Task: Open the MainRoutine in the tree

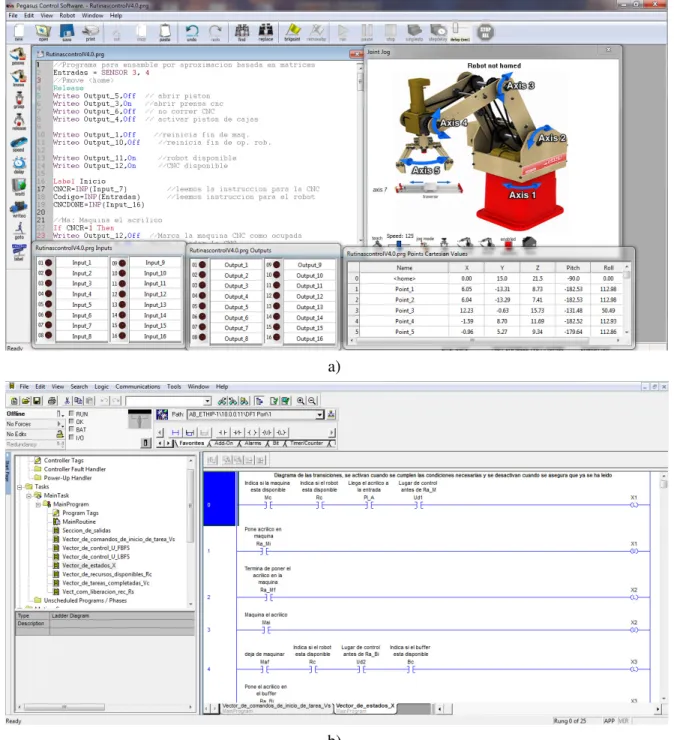Action: coord(79,522)
